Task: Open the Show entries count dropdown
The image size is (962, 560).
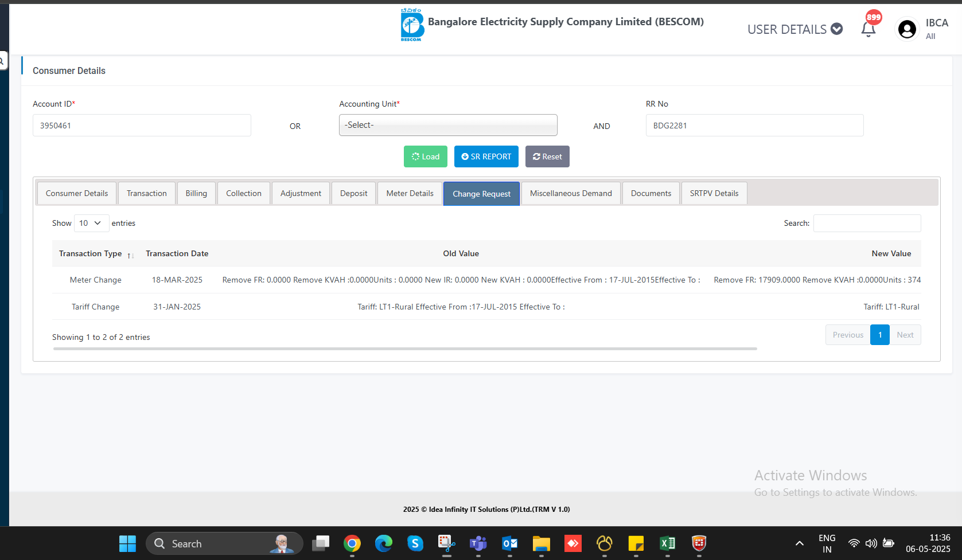Action: point(92,223)
